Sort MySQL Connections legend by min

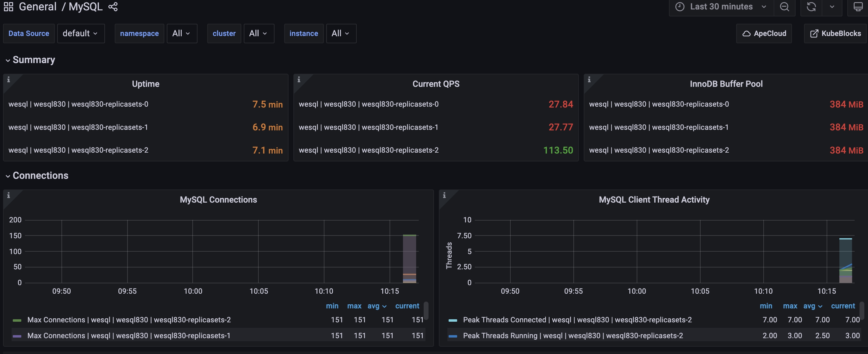pos(332,306)
